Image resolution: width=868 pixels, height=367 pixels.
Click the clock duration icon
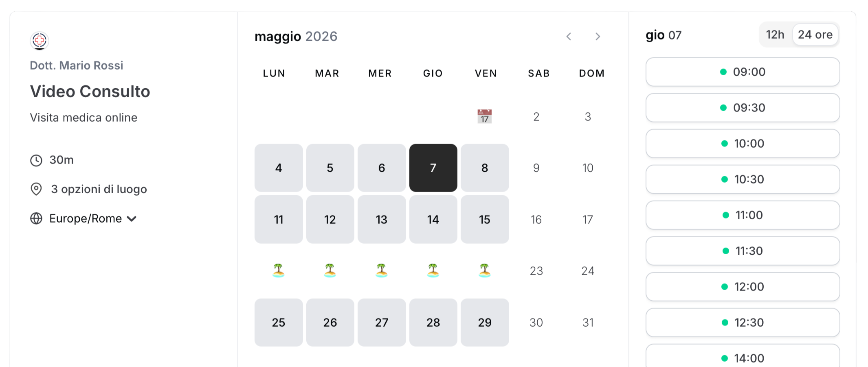36,160
